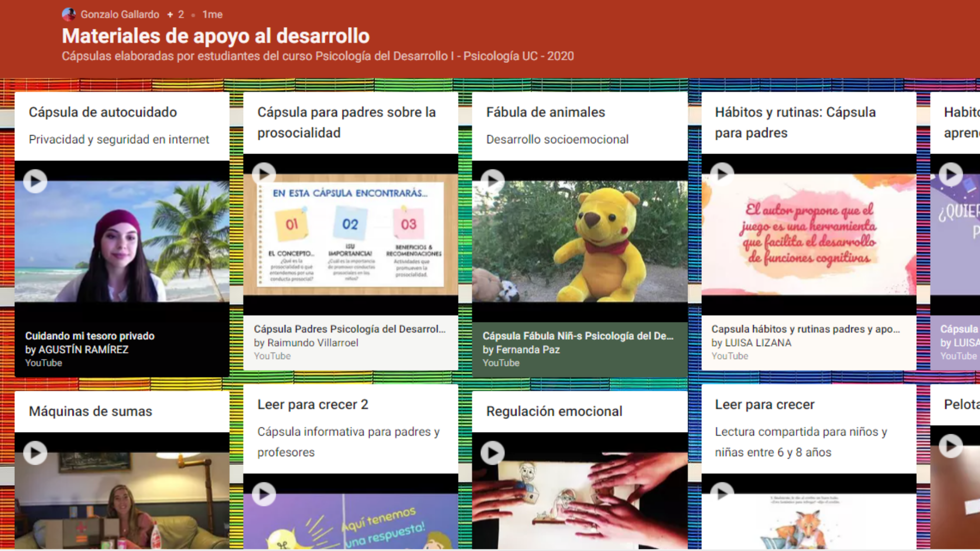Play the Fábula de animales video
Screen dimensions: 980x551
coord(493,181)
